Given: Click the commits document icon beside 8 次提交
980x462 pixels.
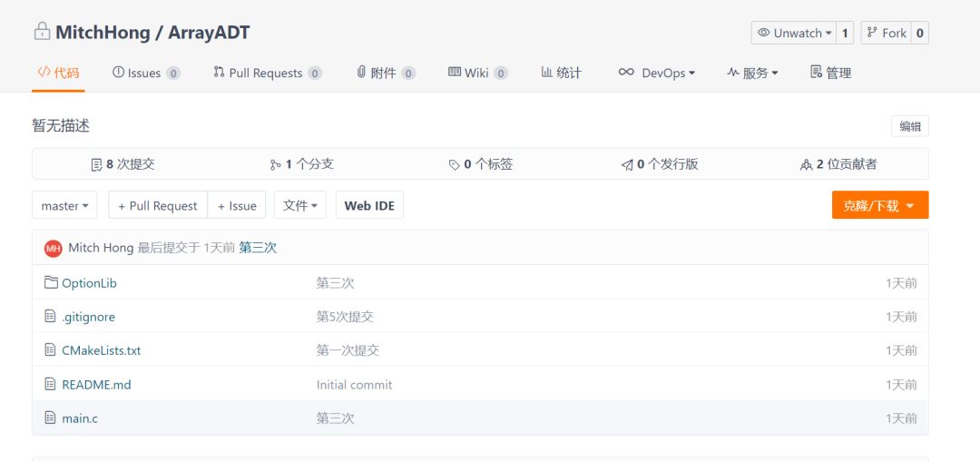Looking at the screenshot, I should tap(96, 165).
